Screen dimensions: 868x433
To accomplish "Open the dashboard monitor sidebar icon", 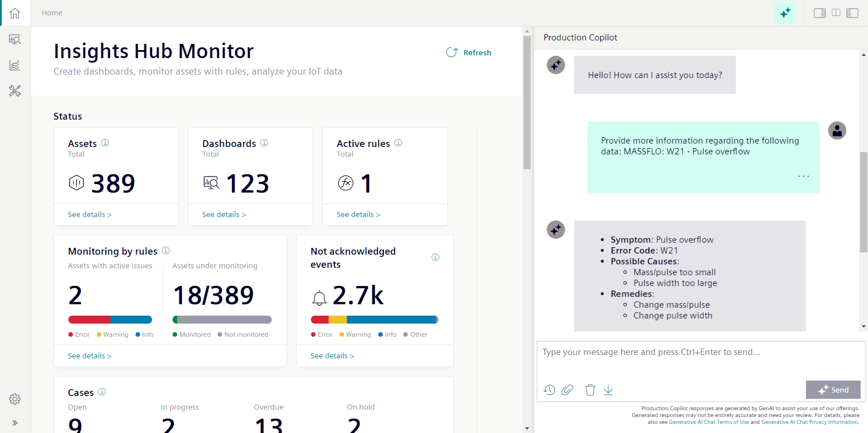I will coord(15,39).
